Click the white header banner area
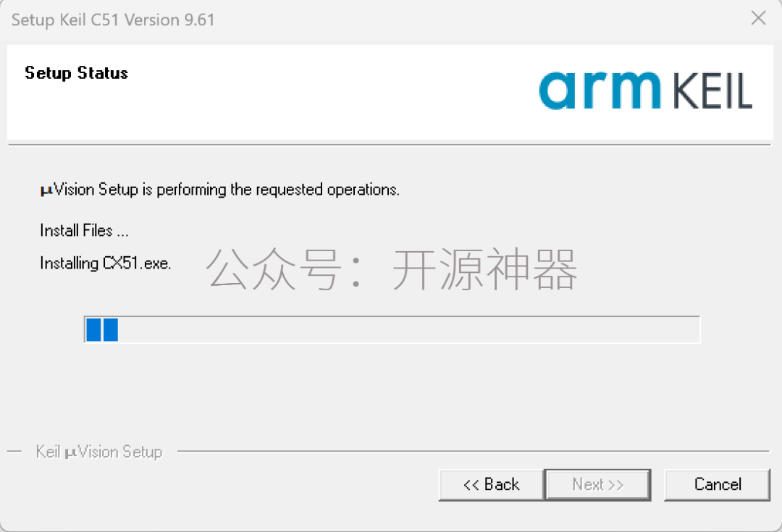 pyautogui.click(x=390, y=92)
